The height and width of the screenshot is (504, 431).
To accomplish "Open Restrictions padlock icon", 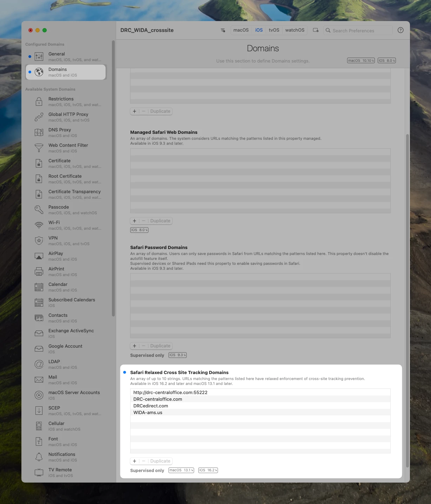I will [39, 102].
